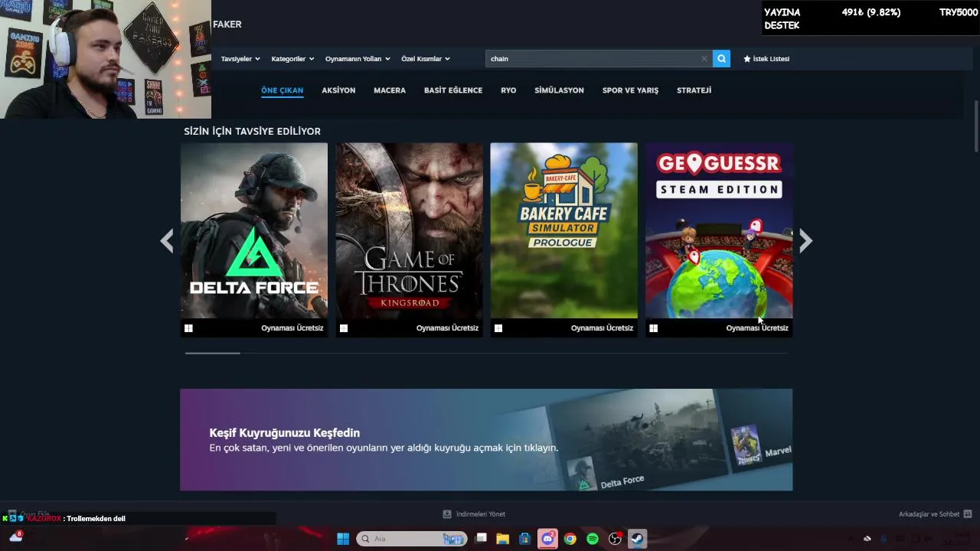Open Discord from the taskbar

[547, 539]
